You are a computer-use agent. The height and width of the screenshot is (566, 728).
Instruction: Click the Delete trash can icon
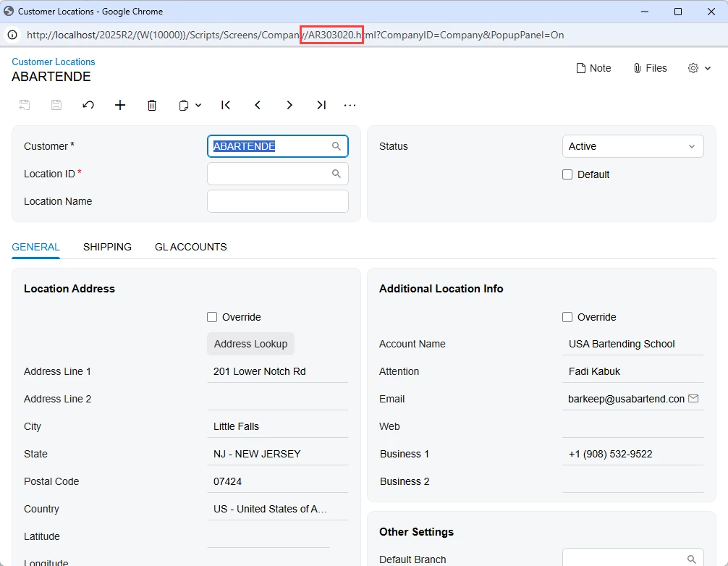click(152, 105)
